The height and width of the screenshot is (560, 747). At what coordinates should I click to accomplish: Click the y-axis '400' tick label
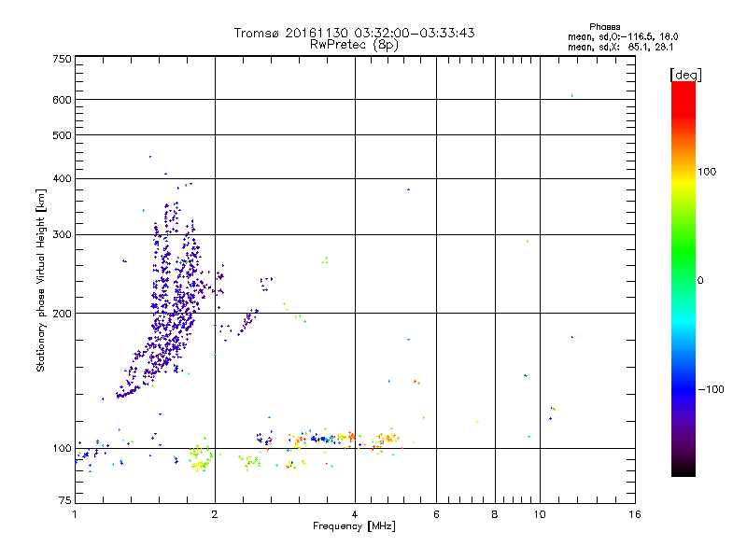pyautogui.click(x=62, y=178)
